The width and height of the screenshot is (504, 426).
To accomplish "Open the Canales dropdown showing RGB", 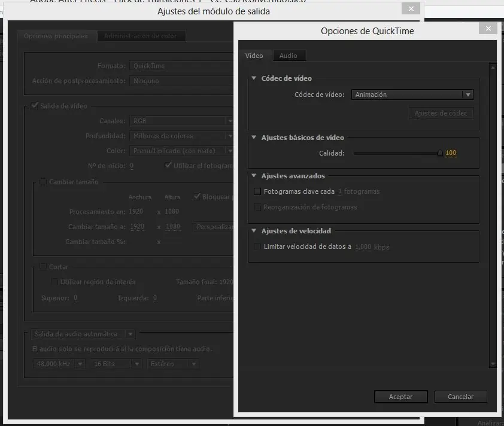I will click(181, 121).
